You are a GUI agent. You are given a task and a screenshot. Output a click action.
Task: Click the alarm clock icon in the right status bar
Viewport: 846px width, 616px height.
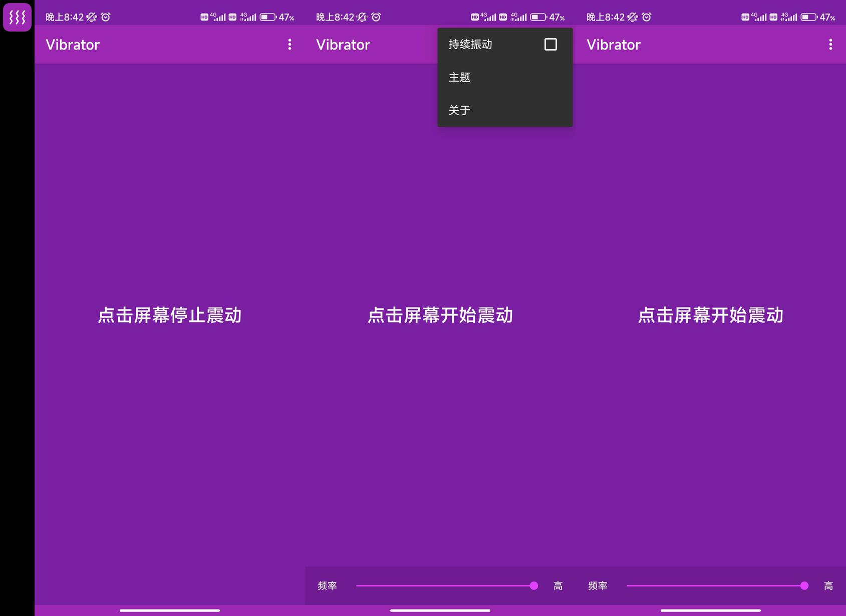[x=647, y=17]
